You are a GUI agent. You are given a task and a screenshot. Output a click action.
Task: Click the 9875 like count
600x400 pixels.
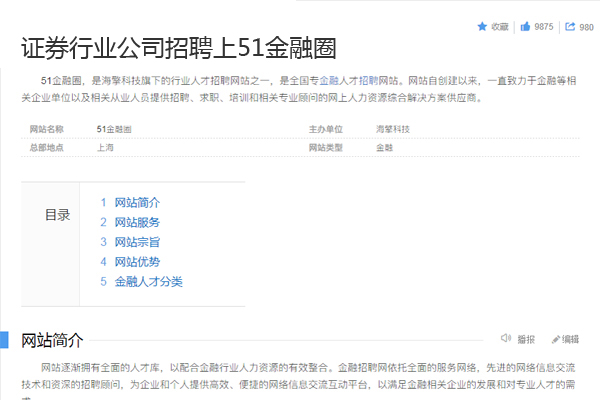tap(544, 27)
